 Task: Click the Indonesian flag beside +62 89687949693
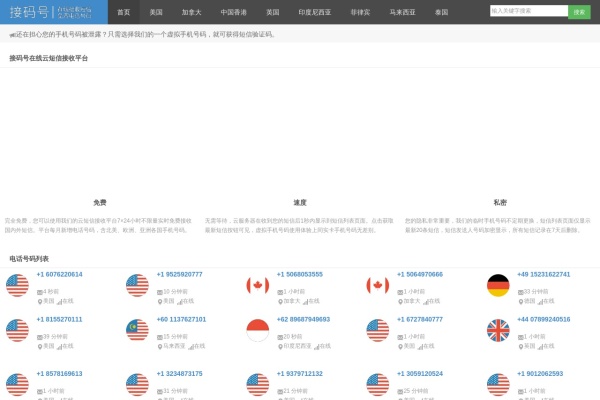[x=258, y=331]
